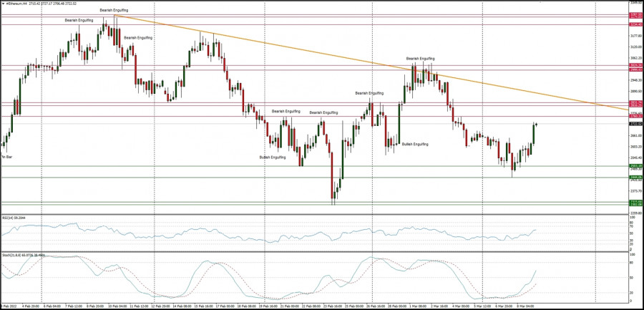The width and height of the screenshot is (644, 310).
Task: Click the #Ethereum,H4 symbol title text
Action: (x=14, y=4)
